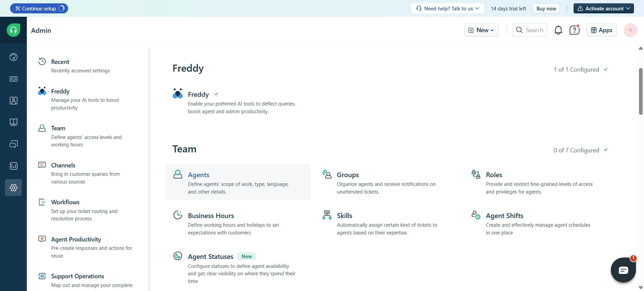Image resolution: width=644 pixels, height=291 pixels.
Task: Click the Business Hours clock icon
Action: tap(177, 215)
